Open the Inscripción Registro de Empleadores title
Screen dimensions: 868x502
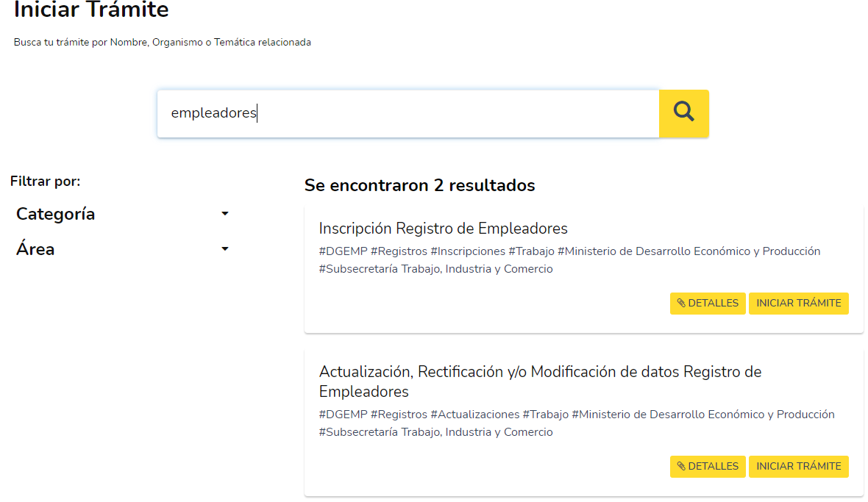pos(443,228)
